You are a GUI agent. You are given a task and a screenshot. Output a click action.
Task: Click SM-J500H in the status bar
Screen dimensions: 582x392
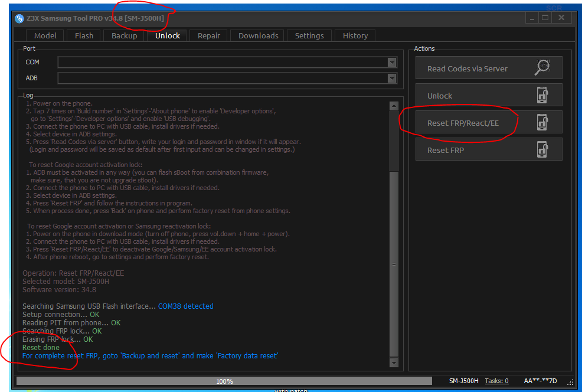pyautogui.click(x=463, y=381)
